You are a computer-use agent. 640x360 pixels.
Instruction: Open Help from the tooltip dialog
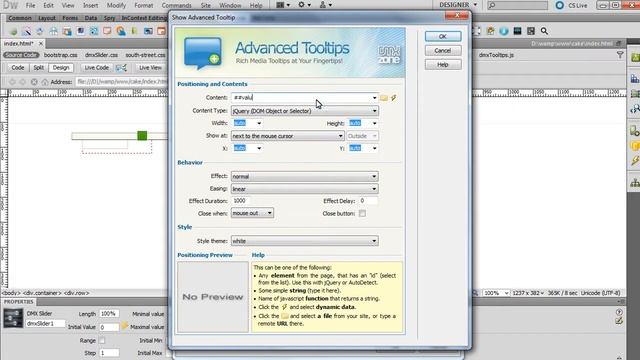click(443, 64)
